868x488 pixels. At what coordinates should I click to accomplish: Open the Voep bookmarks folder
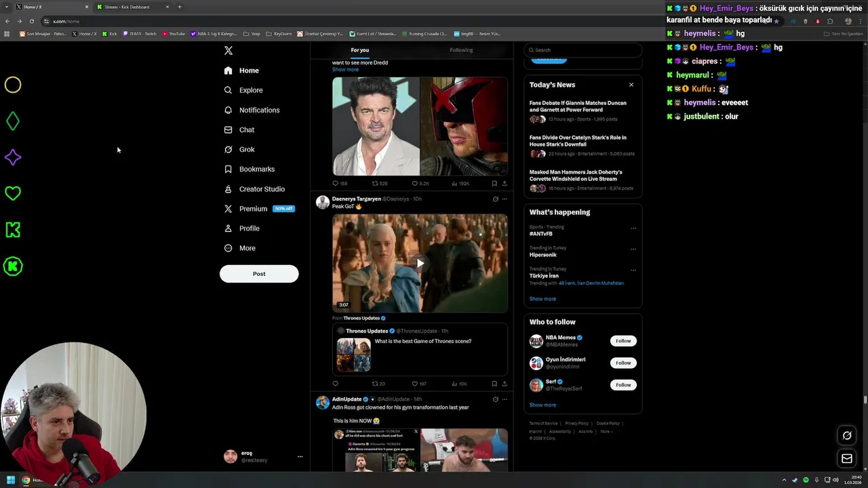pyautogui.click(x=252, y=33)
